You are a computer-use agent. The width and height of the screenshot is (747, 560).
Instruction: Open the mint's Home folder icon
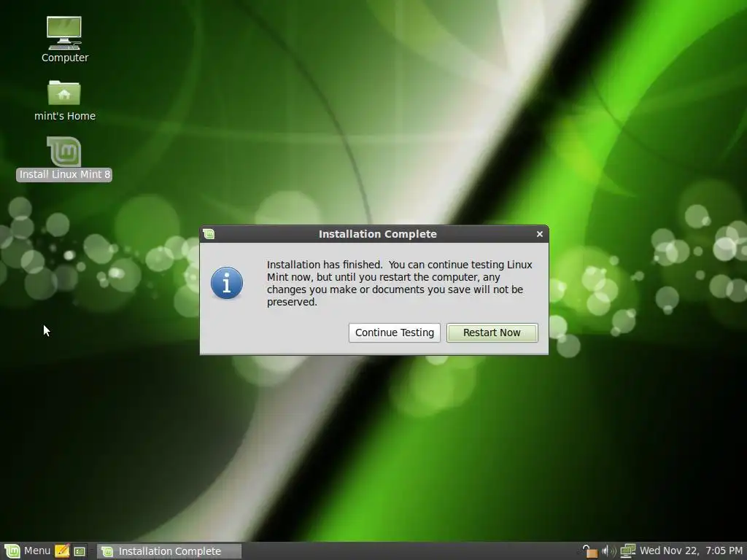click(x=65, y=101)
